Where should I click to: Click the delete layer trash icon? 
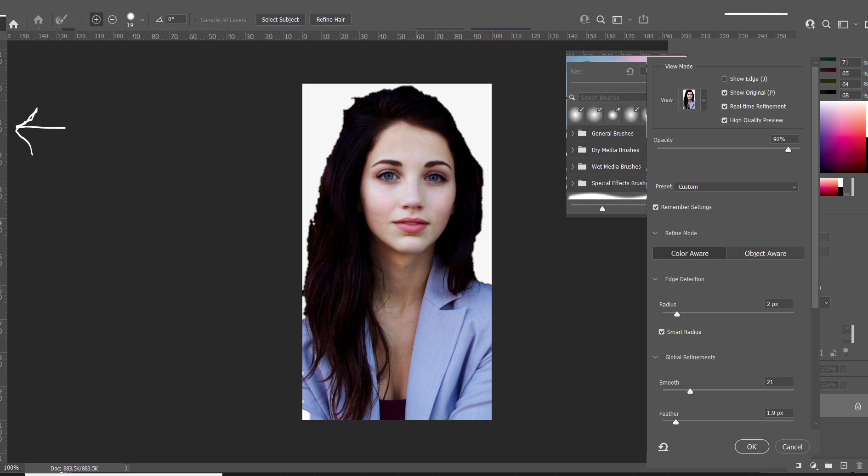click(859, 465)
